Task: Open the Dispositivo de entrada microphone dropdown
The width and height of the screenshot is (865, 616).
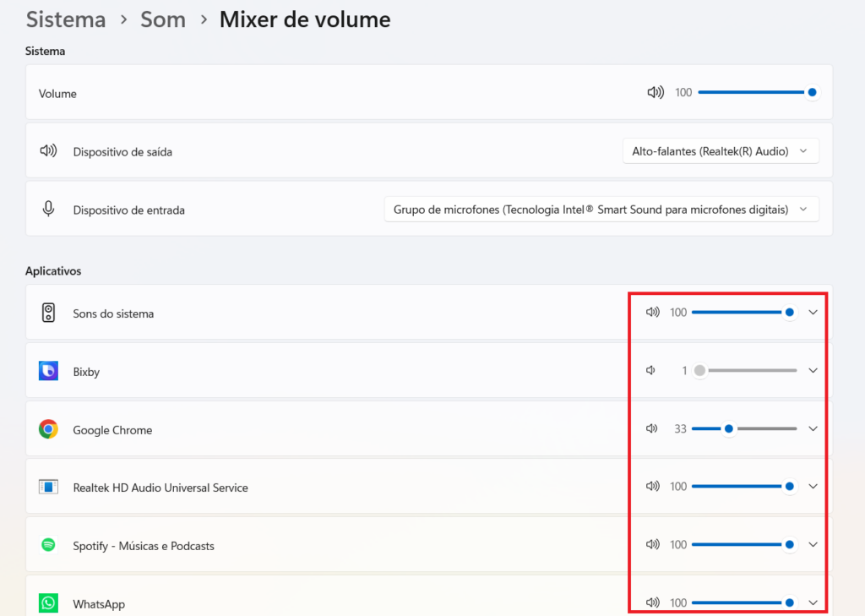Action: [601, 210]
